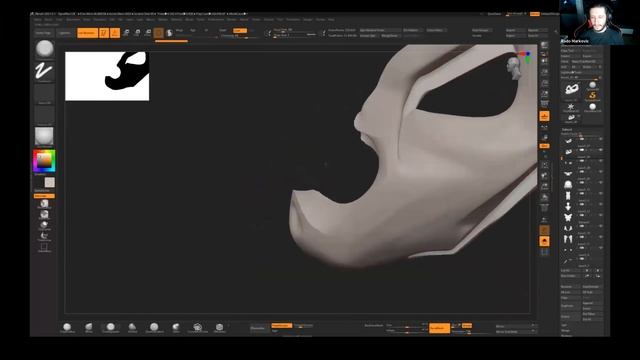
Task: Open the Document menu
Action: pyautogui.click(x=73, y=19)
